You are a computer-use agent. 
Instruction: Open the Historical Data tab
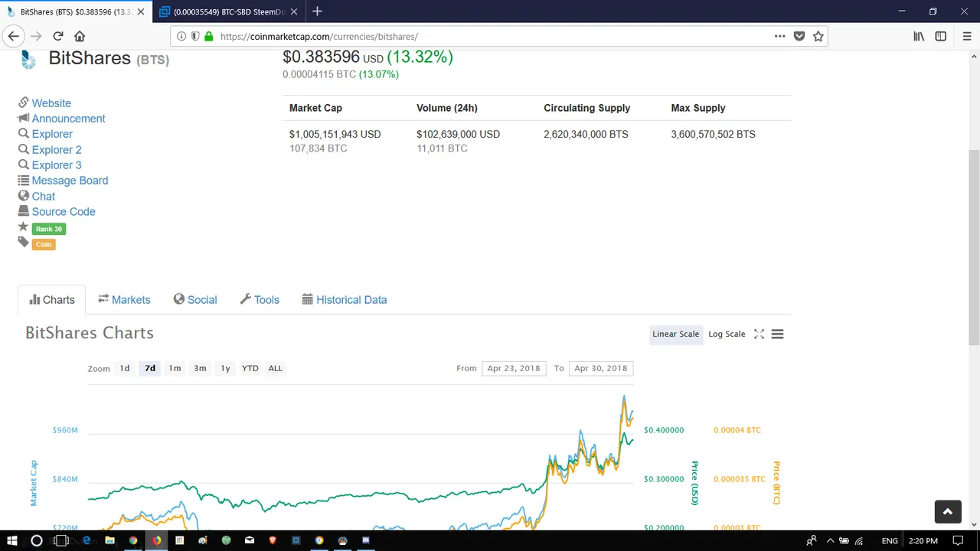tap(345, 300)
